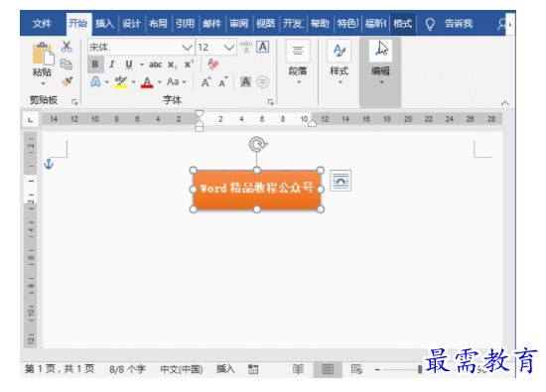Cut selection with scissors icon

(67, 47)
